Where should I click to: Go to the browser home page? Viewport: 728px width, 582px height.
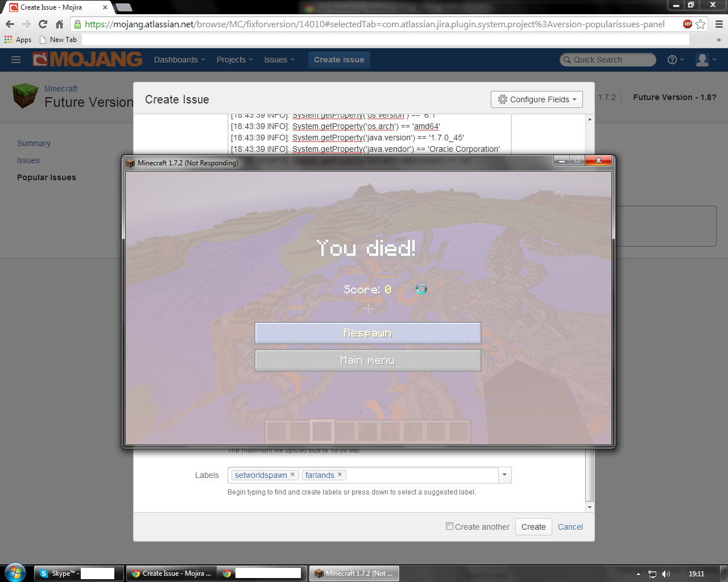pos(59,24)
